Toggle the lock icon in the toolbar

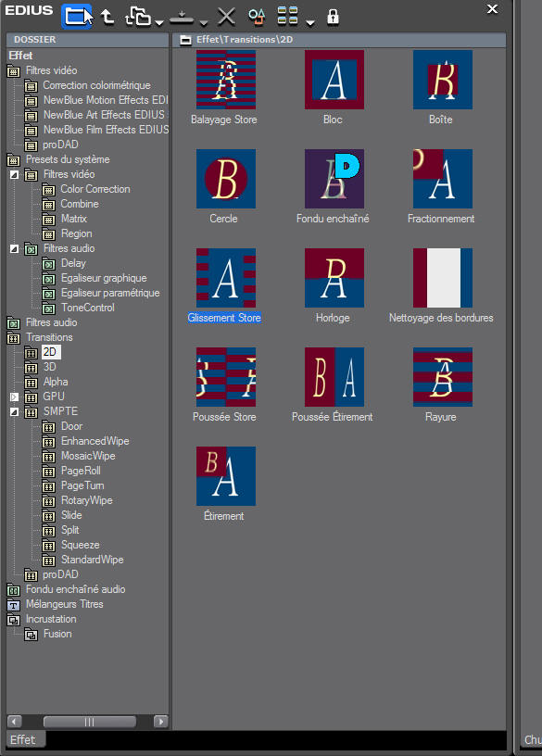333,17
